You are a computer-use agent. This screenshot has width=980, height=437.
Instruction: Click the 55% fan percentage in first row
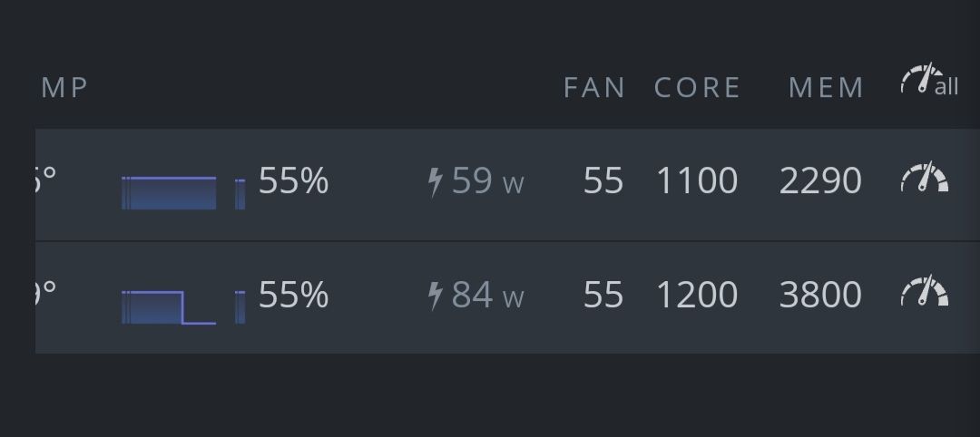tap(293, 181)
